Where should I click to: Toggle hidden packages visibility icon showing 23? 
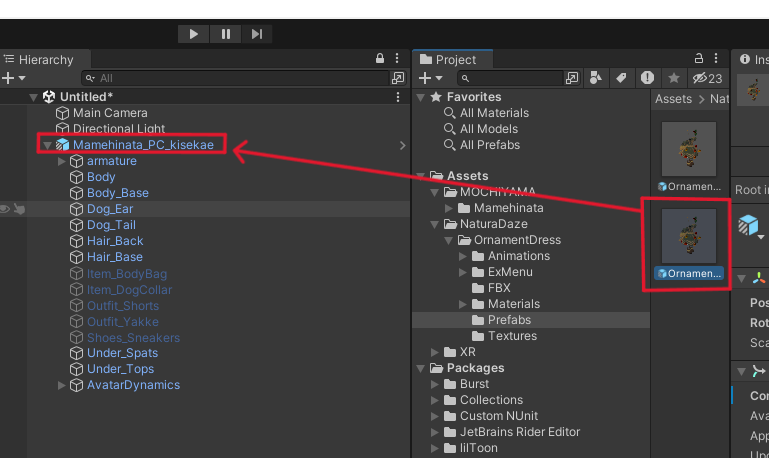tap(707, 78)
